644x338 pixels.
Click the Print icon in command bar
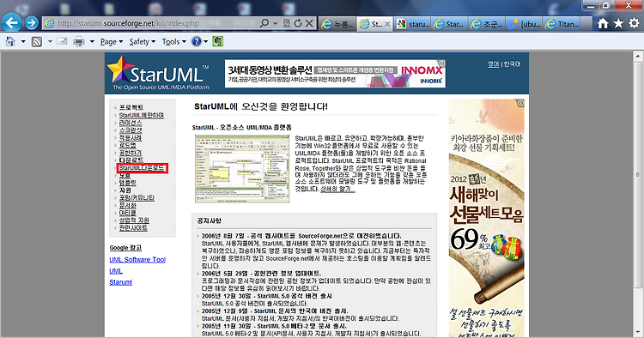[x=79, y=41]
